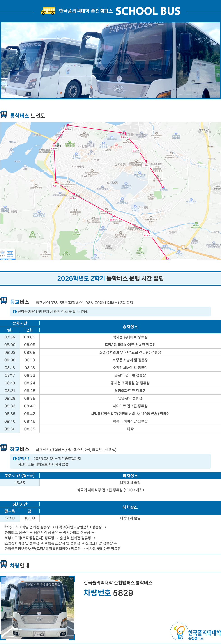Click the 후평3동 파리바게트 건너편 정류장 row

110,345
